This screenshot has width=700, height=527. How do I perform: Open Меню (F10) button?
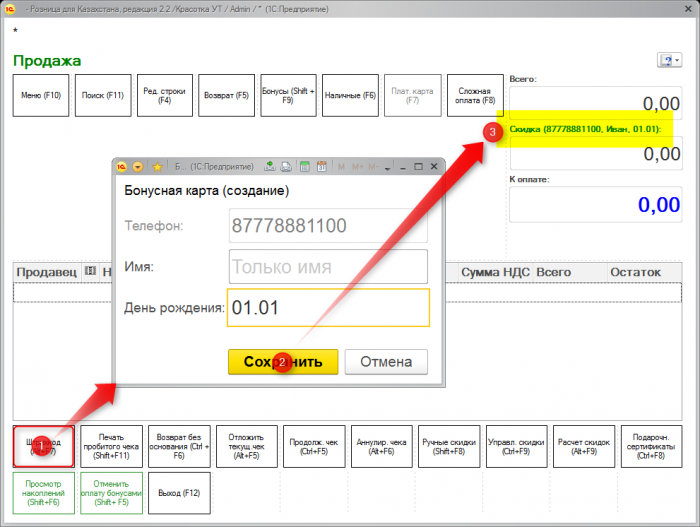coord(41,96)
